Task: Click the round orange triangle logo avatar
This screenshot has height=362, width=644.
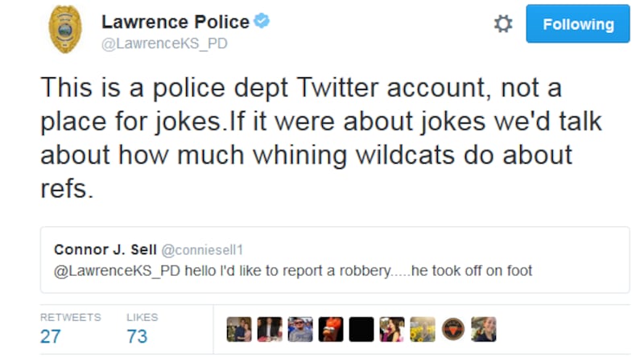Action: (x=453, y=329)
